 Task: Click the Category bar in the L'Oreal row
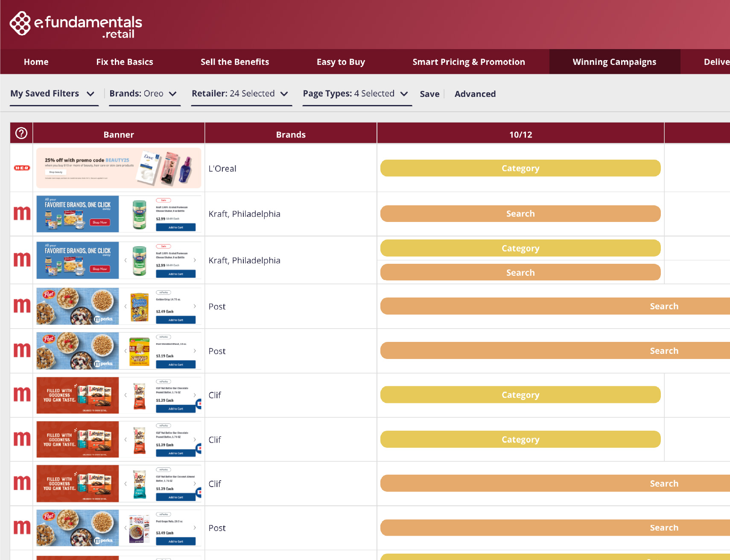click(x=520, y=168)
